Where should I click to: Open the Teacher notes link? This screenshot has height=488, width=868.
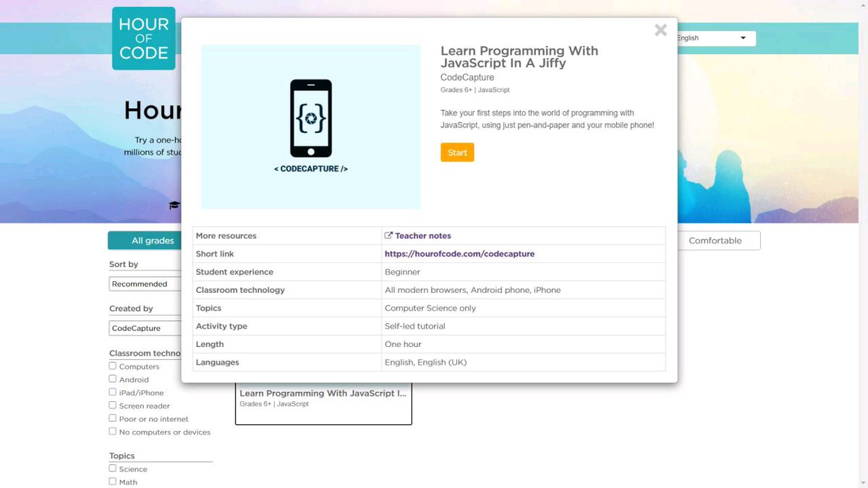click(423, 236)
